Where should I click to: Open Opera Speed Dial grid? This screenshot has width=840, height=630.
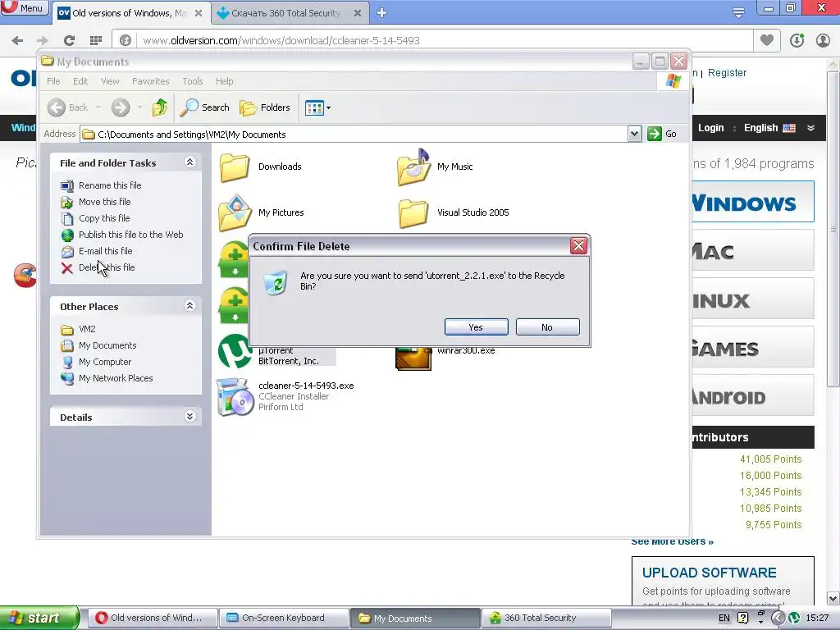pos(96,40)
